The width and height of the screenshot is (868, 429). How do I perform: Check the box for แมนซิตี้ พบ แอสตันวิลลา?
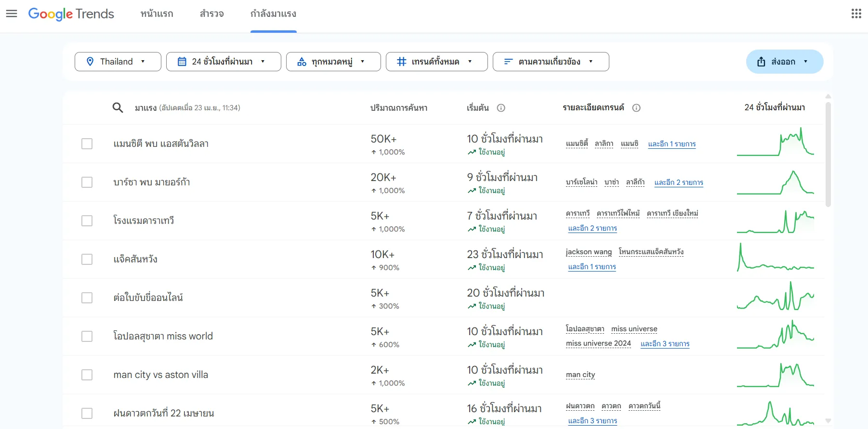click(87, 144)
